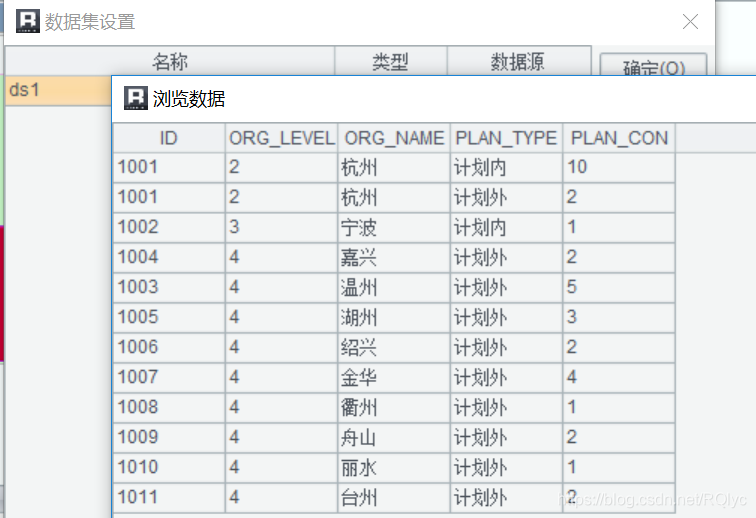The height and width of the screenshot is (518, 756).
Task: Select the cell showing ID 1002
Action: coord(169,228)
